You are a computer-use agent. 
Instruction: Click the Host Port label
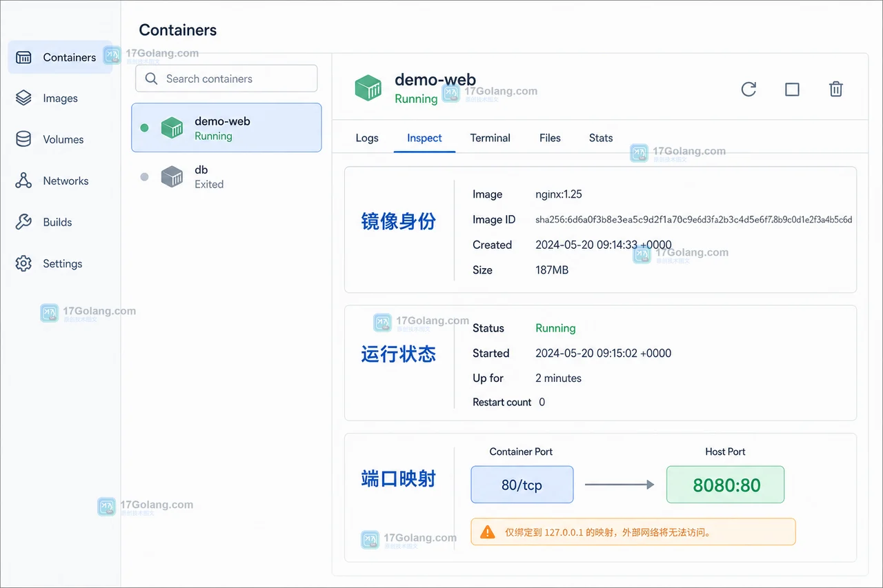[x=725, y=452]
